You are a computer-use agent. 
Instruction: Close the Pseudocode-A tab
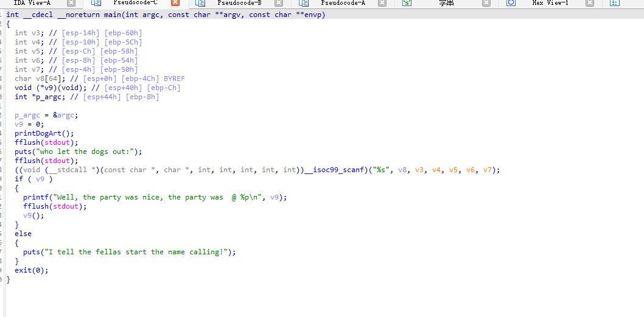pyautogui.click(x=382, y=3)
